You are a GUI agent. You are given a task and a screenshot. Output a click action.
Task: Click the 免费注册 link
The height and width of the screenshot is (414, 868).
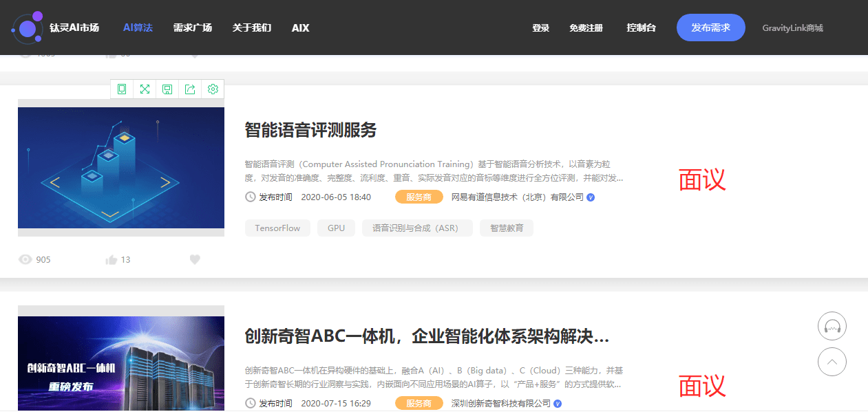coord(586,28)
